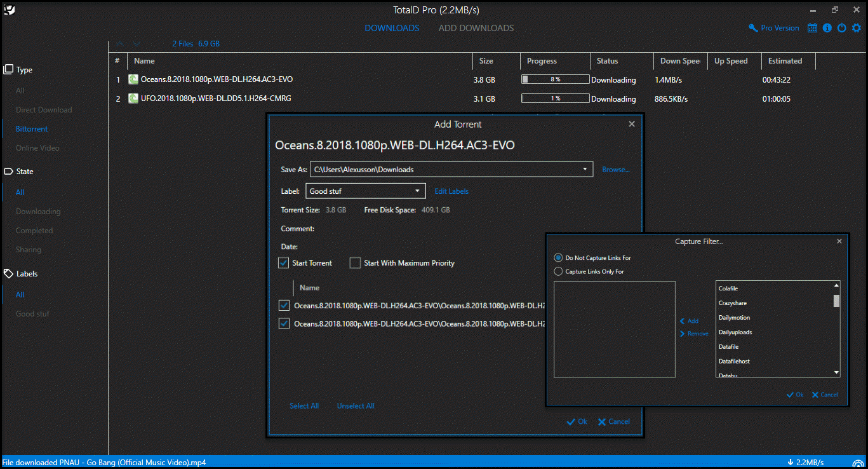Cancel the Capture Filter dialog
This screenshot has width=868, height=469.
[825, 395]
